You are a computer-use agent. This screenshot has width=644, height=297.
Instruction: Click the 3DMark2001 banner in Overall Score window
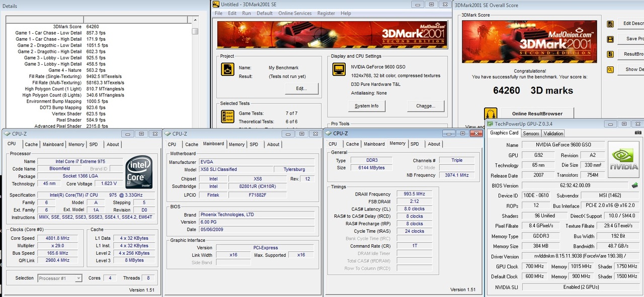tap(529, 41)
